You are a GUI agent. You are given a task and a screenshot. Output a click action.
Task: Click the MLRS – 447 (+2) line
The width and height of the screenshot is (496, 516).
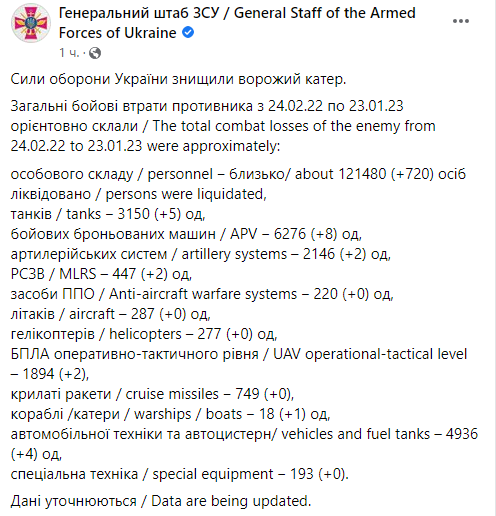[x=101, y=274]
